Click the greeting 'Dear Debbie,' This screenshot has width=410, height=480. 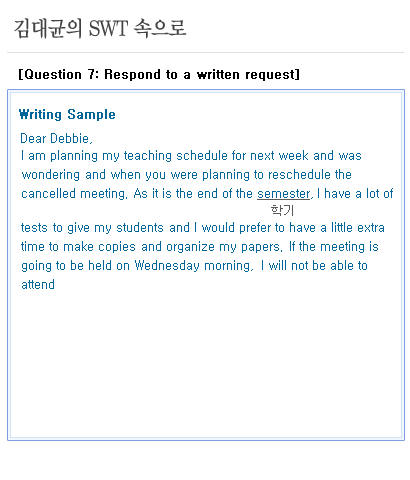(x=56, y=138)
